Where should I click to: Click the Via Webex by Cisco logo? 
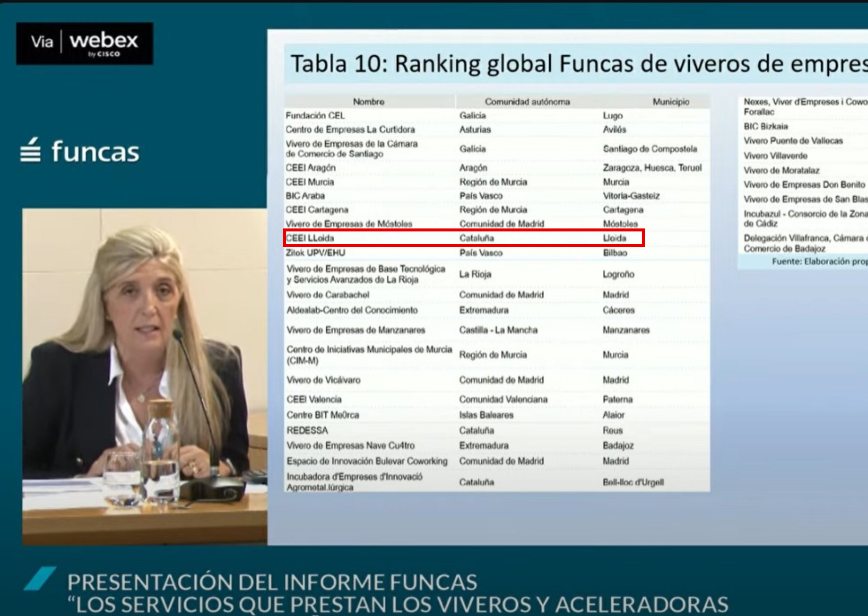pos(84,44)
